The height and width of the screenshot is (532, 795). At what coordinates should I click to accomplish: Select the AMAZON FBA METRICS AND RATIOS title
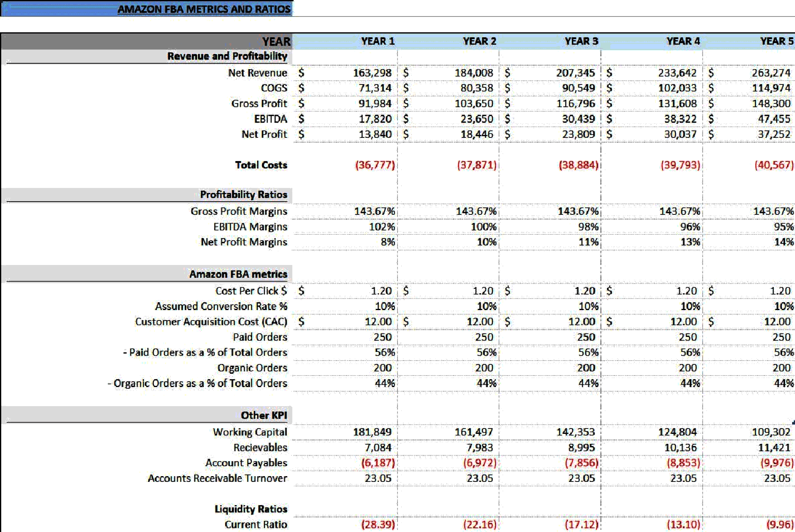point(205,9)
